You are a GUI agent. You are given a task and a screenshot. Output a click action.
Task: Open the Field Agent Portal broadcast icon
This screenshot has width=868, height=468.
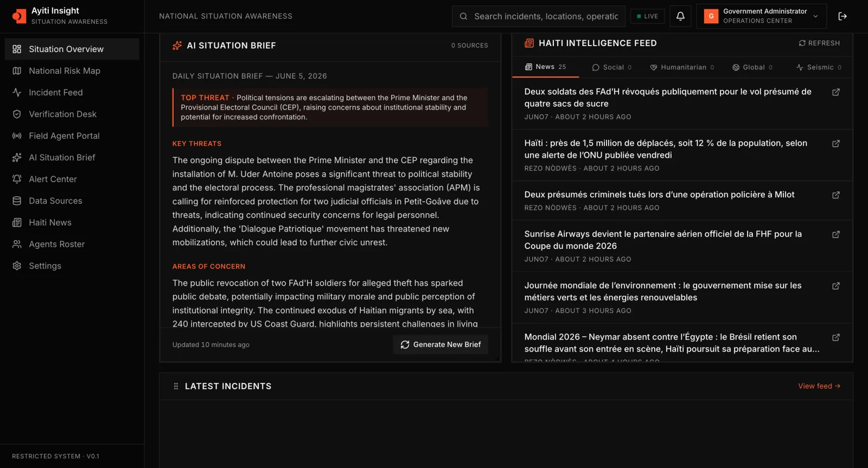(17, 136)
